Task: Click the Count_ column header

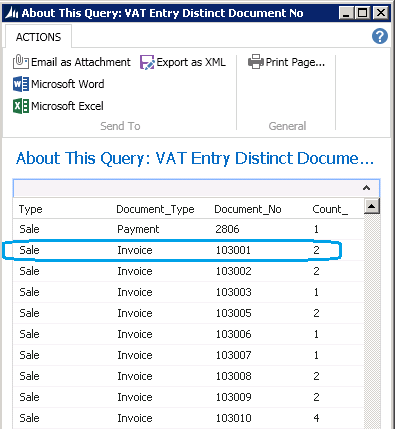Action: click(330, 209)
